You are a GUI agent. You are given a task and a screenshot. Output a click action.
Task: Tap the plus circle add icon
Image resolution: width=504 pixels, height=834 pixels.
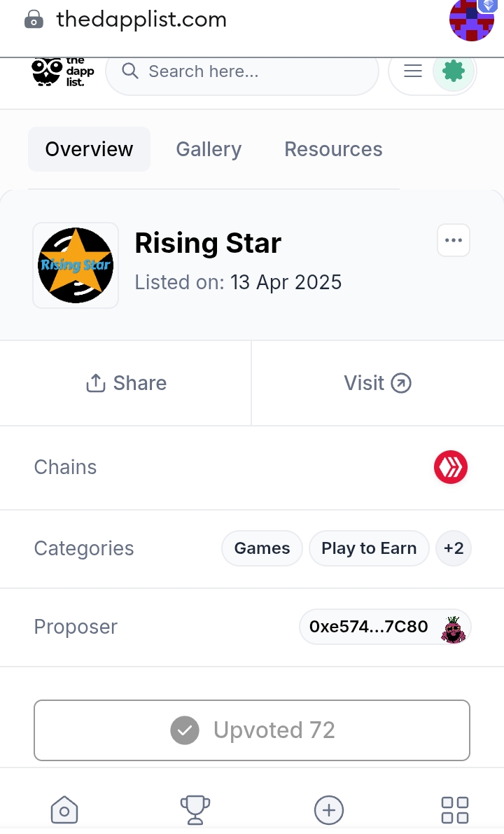click(329, 810)
